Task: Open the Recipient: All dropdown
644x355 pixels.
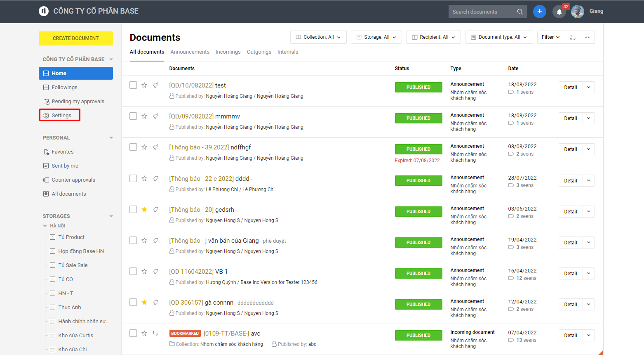Action: click(x=433, y=37)
